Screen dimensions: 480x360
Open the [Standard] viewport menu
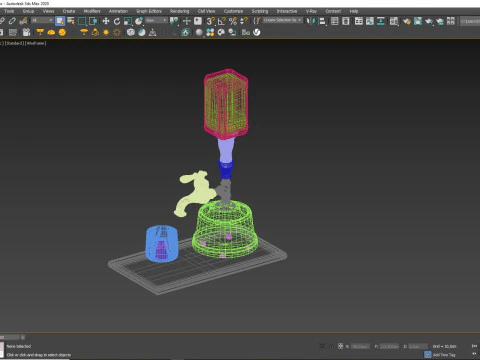pos(14,43)
